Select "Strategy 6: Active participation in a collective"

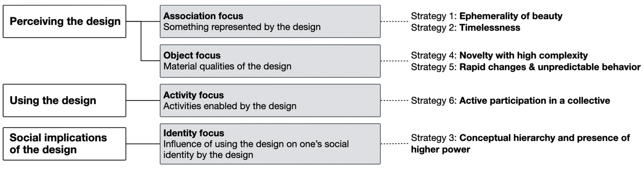click(x=510, y=101)
